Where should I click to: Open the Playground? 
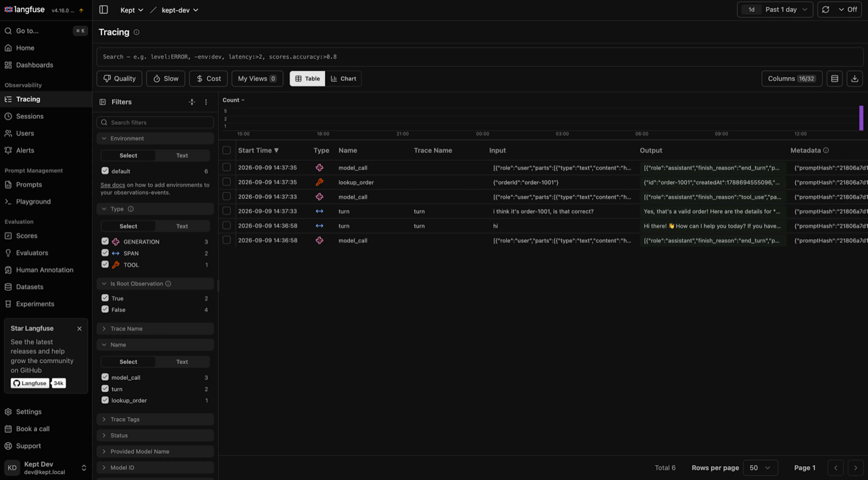(x=33, y=202)
